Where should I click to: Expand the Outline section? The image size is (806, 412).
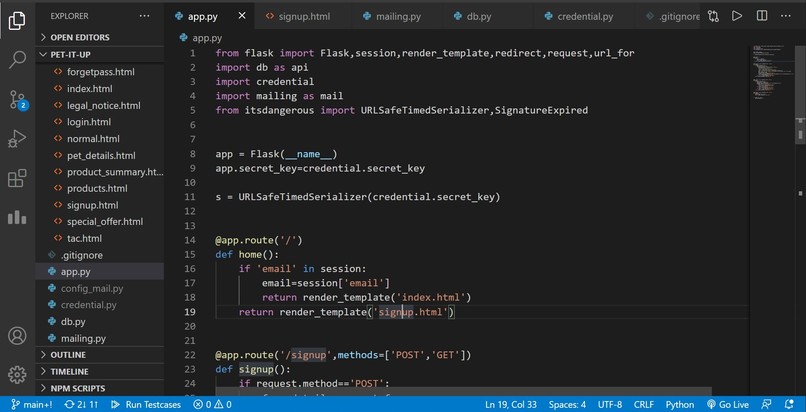pos(100,355)
